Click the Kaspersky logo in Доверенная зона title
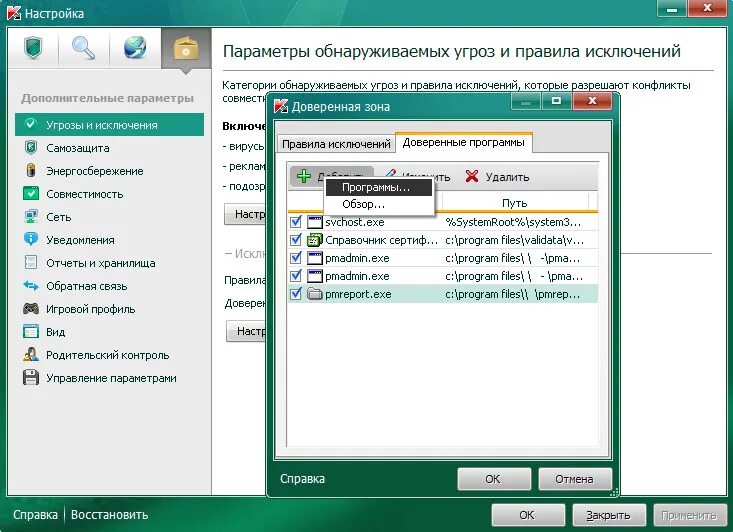The image size is (733, 532). (x=281, y=106)
